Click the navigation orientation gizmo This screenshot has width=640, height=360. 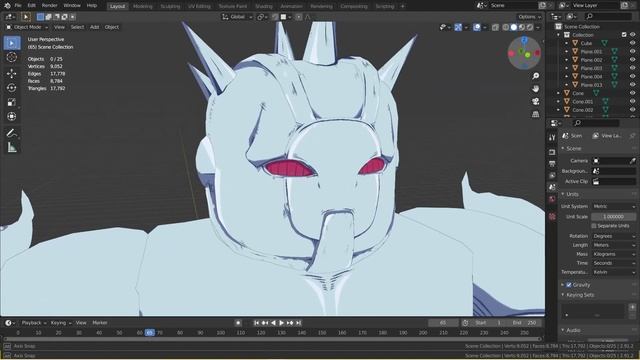point(524,53)
